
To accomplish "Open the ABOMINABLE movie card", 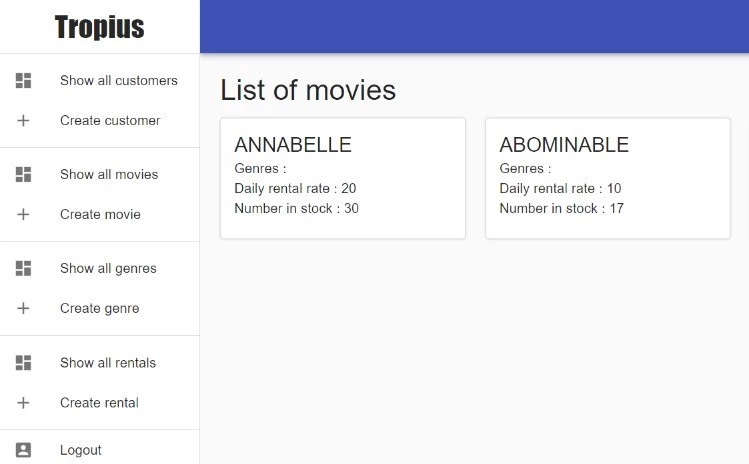I will point(607,178).
